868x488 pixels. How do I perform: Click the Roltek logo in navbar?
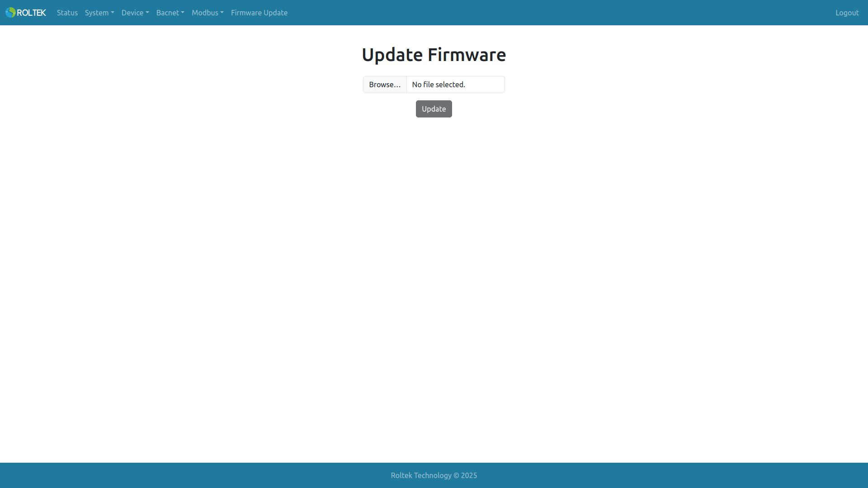click(26, 13)
